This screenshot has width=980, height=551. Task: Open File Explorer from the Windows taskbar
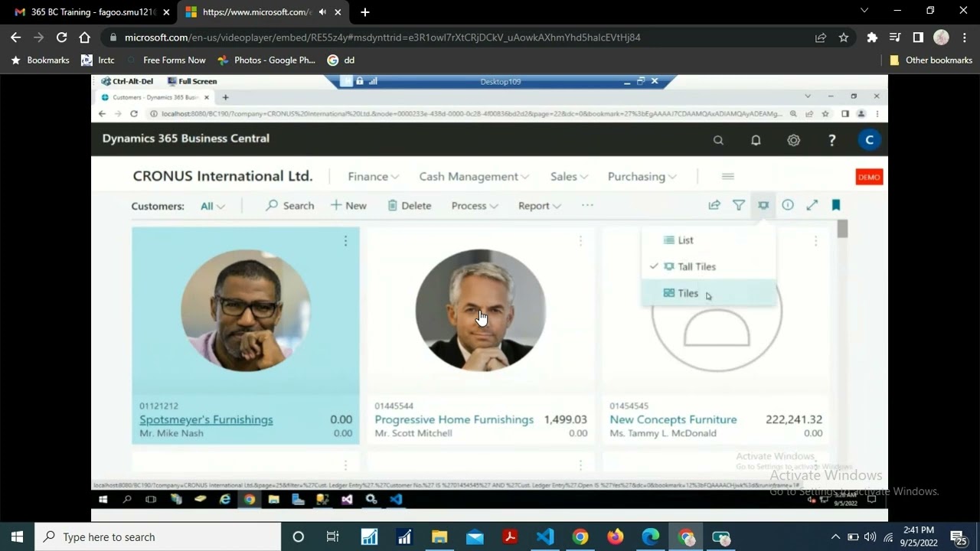click(x=439, y=537)
